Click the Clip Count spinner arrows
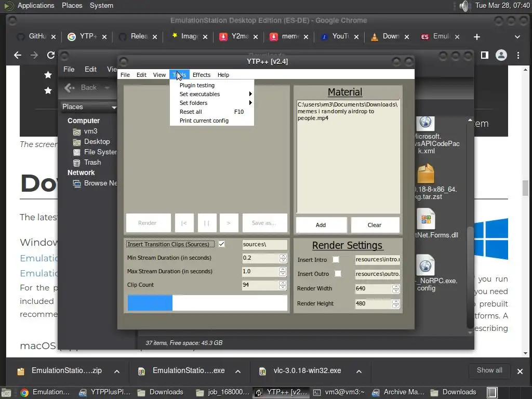This screenshot has width=532, height=399. (283, 285)
